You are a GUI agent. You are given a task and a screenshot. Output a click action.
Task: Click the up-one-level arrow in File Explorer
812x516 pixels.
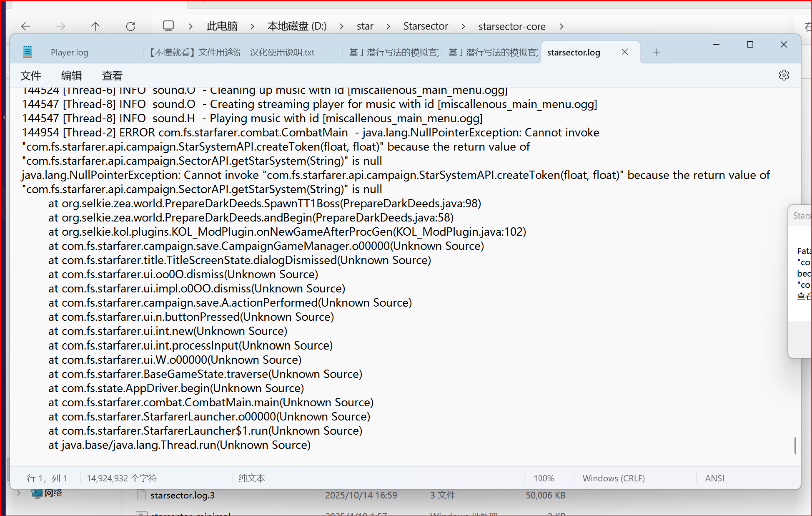click(x=95, y=26)
